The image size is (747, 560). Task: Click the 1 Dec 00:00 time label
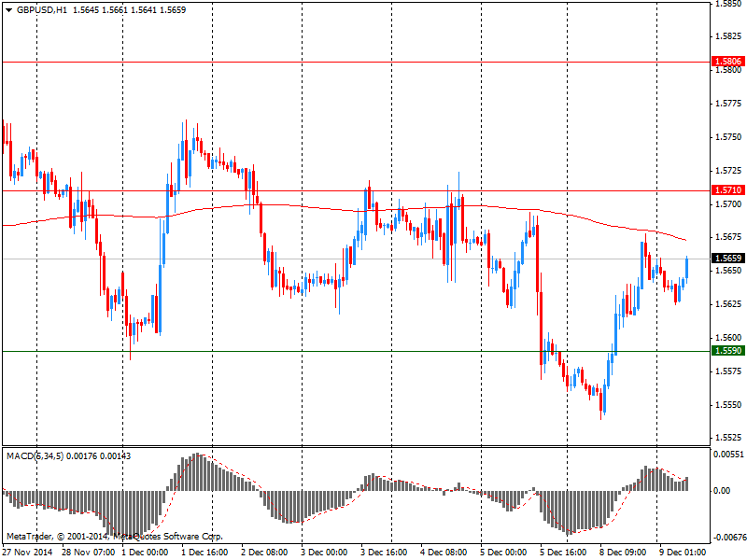coord(145,552)
